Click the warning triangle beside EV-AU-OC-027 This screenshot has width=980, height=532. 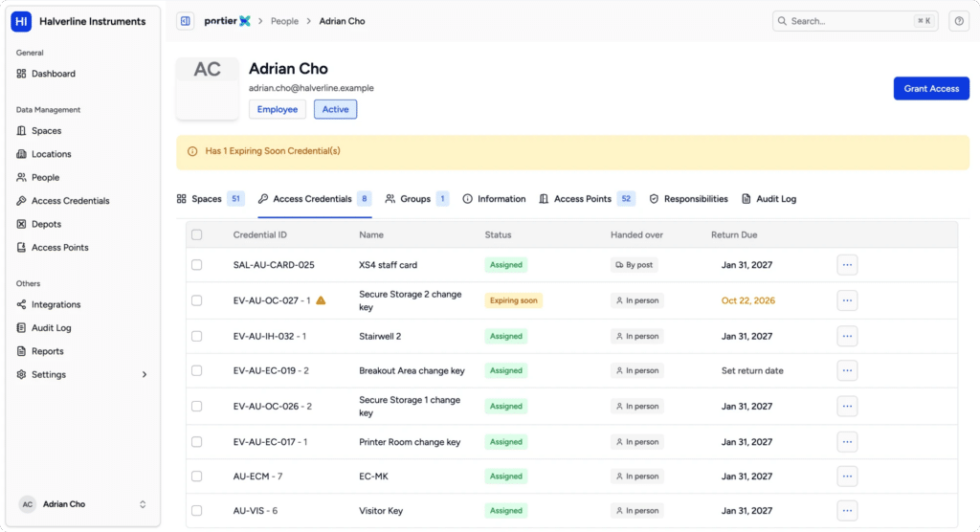point(321,300)
